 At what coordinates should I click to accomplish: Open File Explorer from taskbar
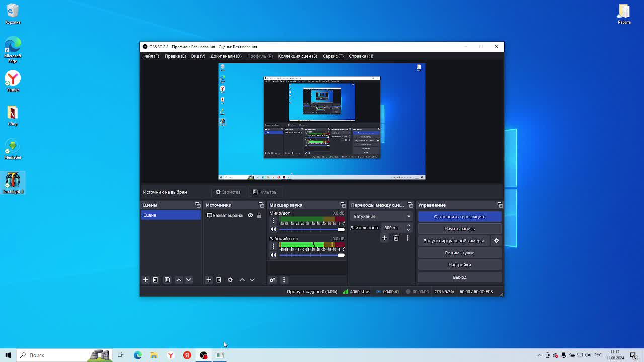click(x=154, y=355)
